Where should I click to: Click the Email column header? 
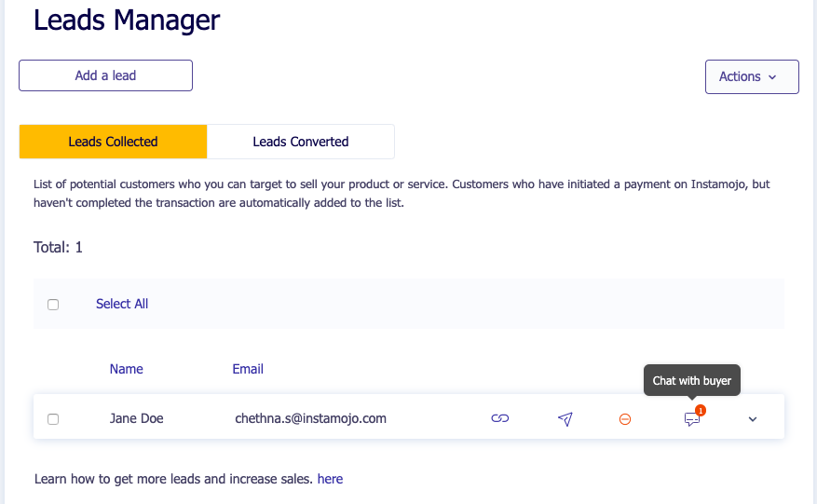(248, 369)
